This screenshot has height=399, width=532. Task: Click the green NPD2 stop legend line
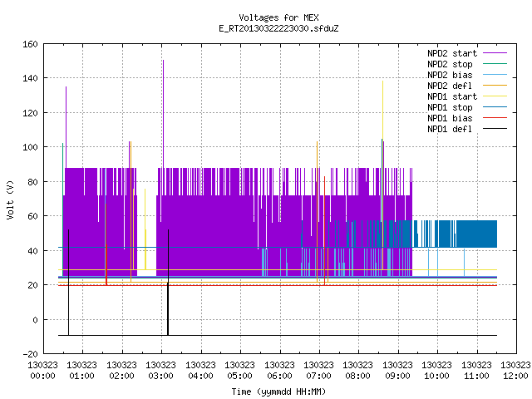[495, 64]
